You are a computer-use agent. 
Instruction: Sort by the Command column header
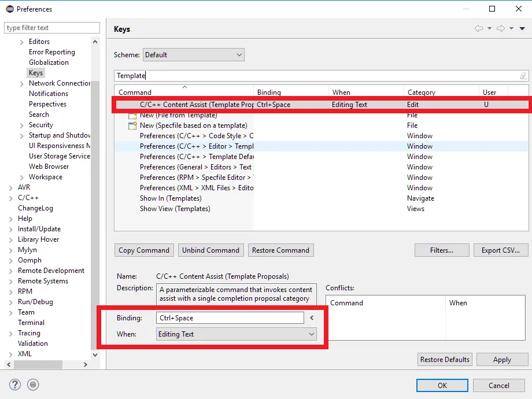[x=184, y=93]
